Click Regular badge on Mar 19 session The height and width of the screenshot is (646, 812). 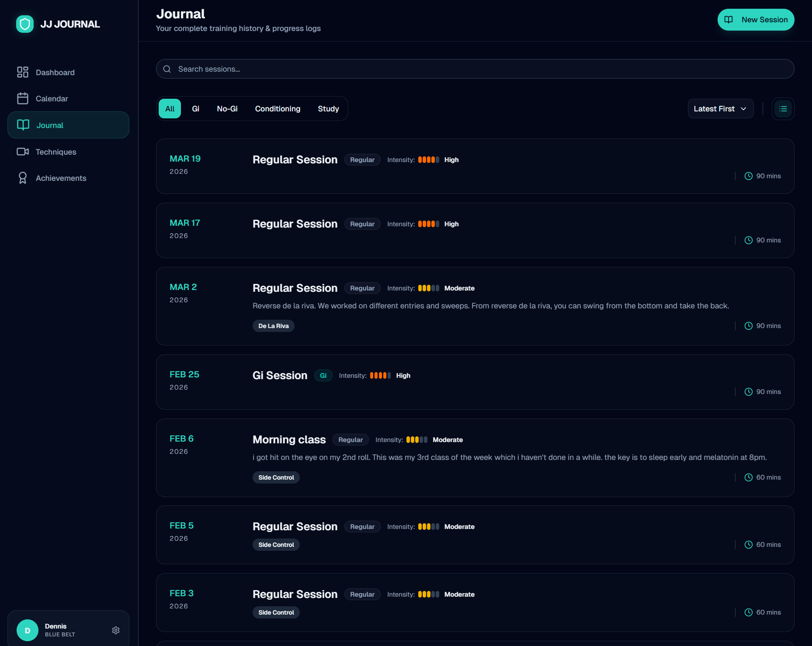[x=362, y=160]
